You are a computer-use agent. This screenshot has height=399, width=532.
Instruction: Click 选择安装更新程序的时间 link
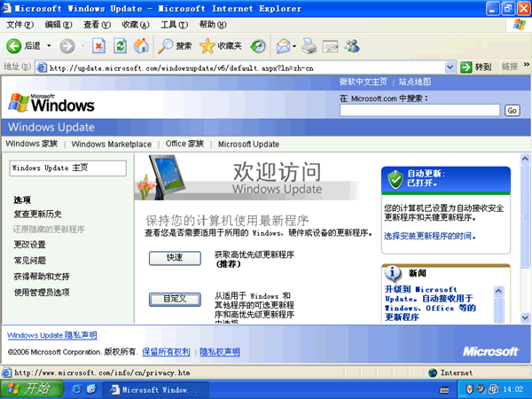click(x=429, y=236)
